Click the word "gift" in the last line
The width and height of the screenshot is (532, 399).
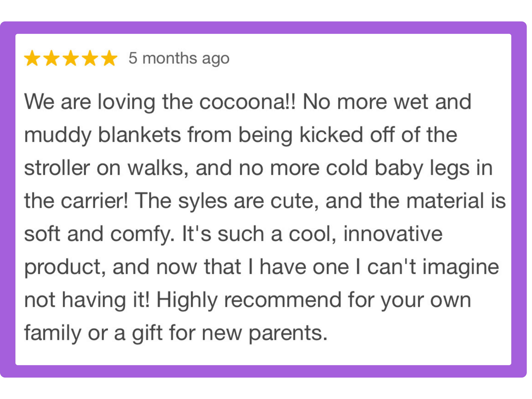[x=147, y=333]
